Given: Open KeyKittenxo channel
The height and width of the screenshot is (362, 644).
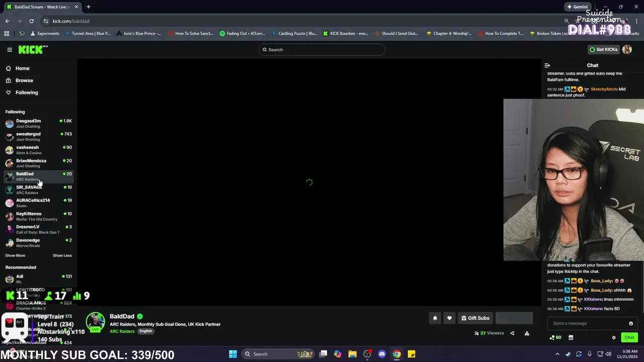Looking at the screenshot, I should tap(38, 216).
